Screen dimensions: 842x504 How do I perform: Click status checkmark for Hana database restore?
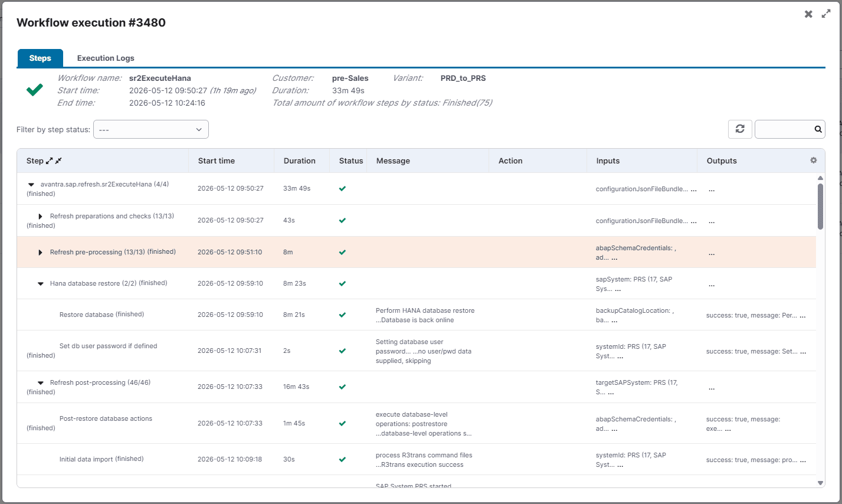click(342, 284)
